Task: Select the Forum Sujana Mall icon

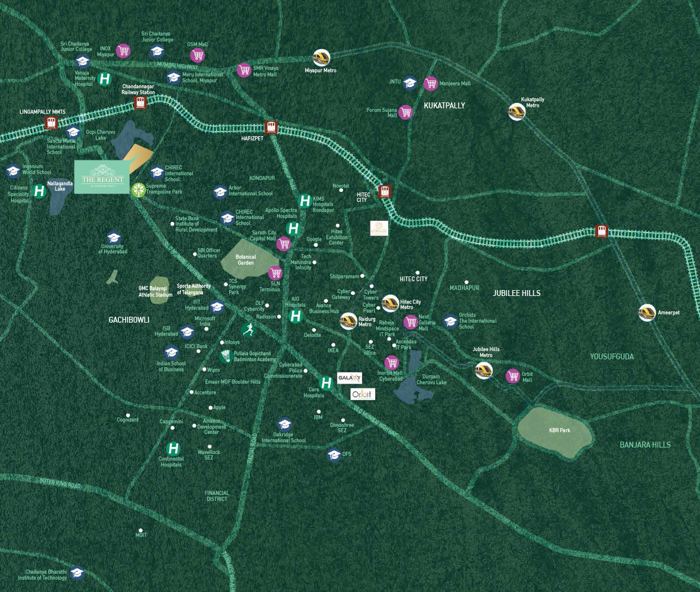Action: pos(405,112)
